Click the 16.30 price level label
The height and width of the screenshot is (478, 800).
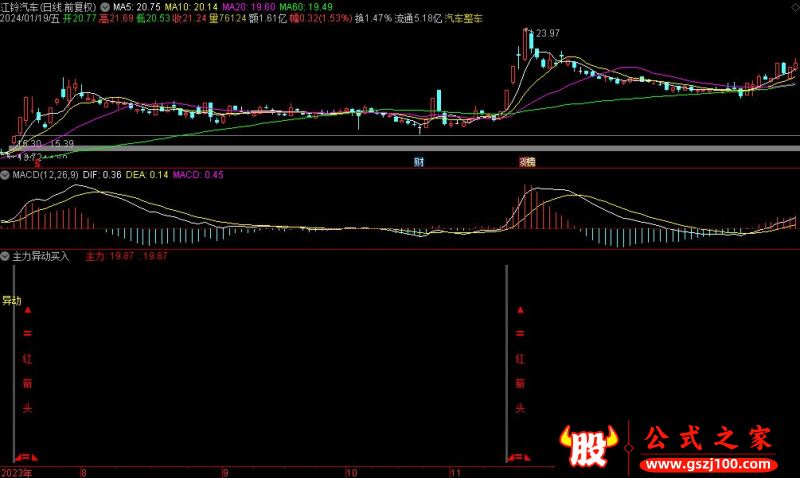(x=29, y=143)
